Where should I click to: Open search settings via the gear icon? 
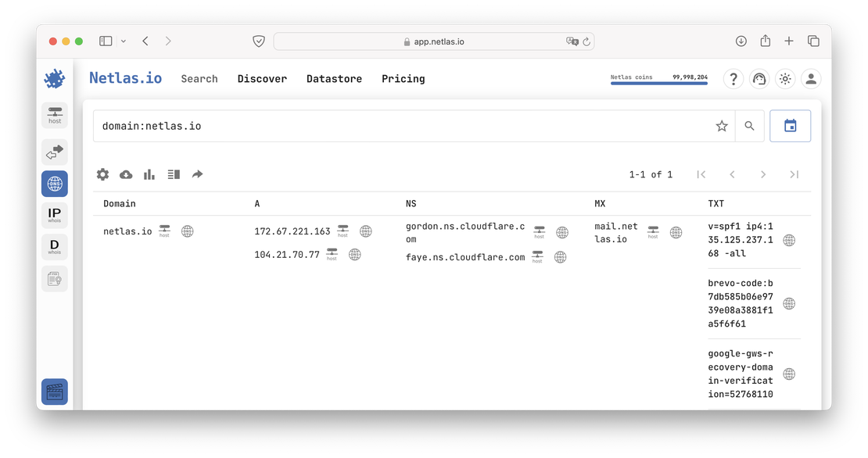point(102,174)
